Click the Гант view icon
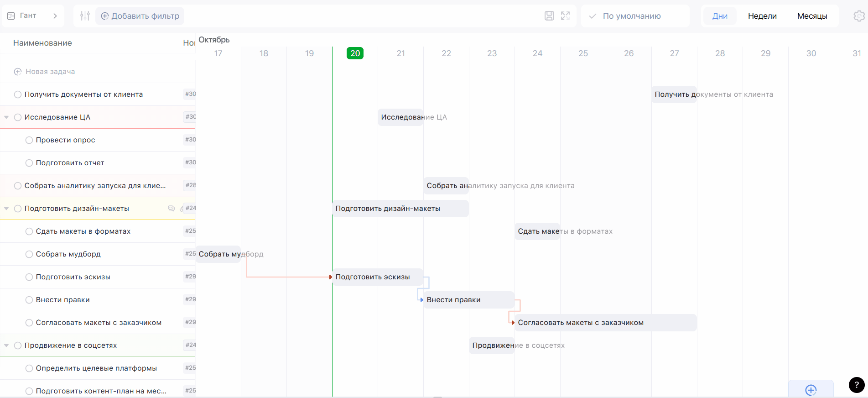Viewport: 868px width, 398px height. point(11,16)
